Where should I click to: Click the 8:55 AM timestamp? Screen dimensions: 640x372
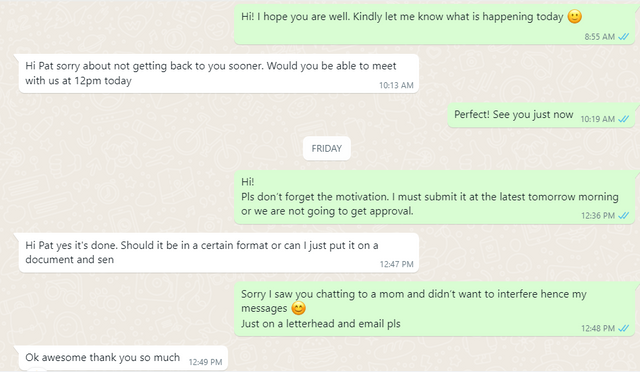coord(599,37)
